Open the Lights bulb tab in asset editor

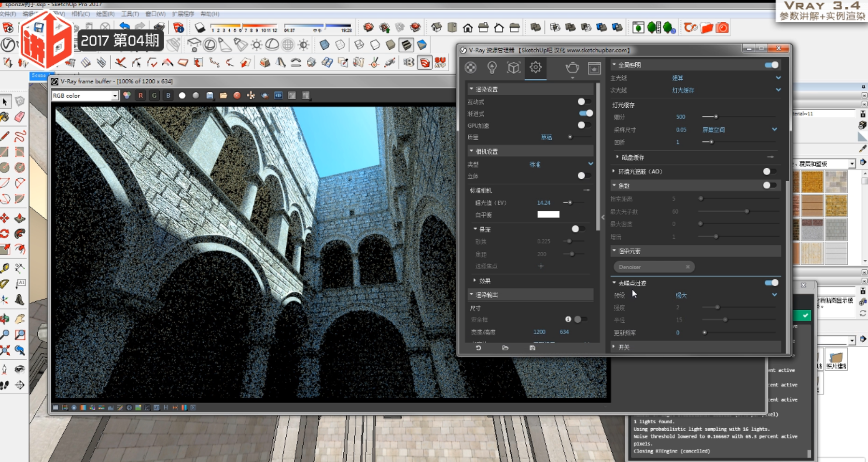(492, 68)
